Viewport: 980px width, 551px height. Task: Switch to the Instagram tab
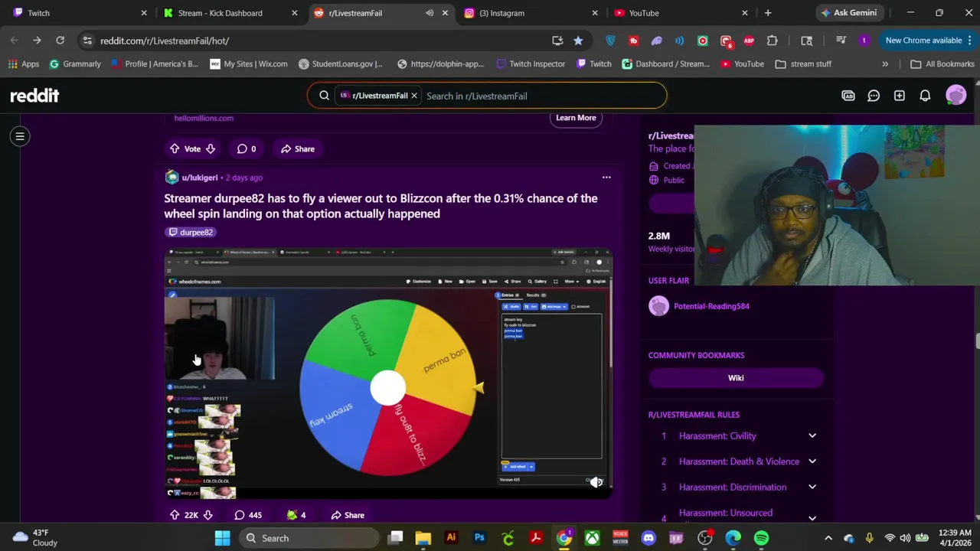529,13
